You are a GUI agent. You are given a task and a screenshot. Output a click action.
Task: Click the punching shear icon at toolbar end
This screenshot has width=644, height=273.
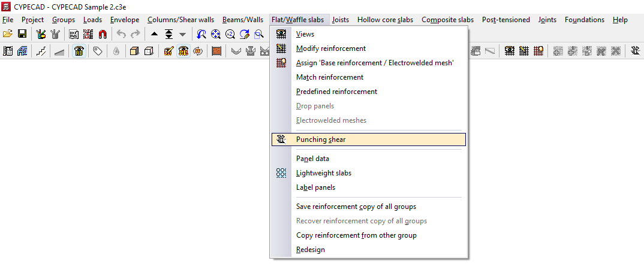click(x=636, y=51)
